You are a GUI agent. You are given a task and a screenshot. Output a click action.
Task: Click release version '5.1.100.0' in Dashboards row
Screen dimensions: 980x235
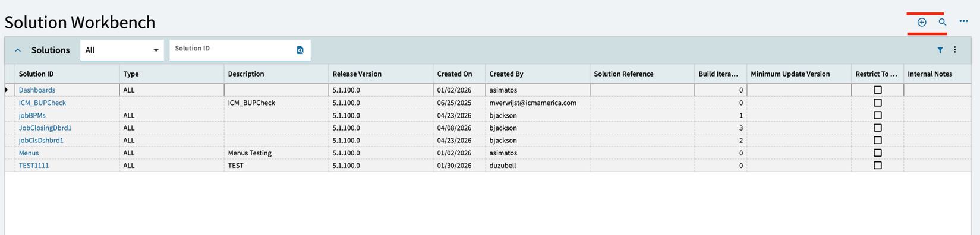[x=381, y=90]
